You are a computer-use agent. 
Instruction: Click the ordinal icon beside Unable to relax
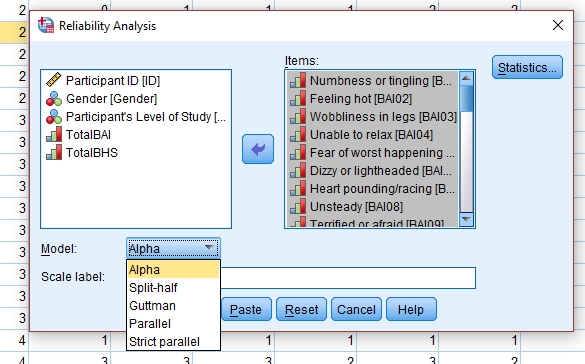pyautogui.click(x=298, y=134)
